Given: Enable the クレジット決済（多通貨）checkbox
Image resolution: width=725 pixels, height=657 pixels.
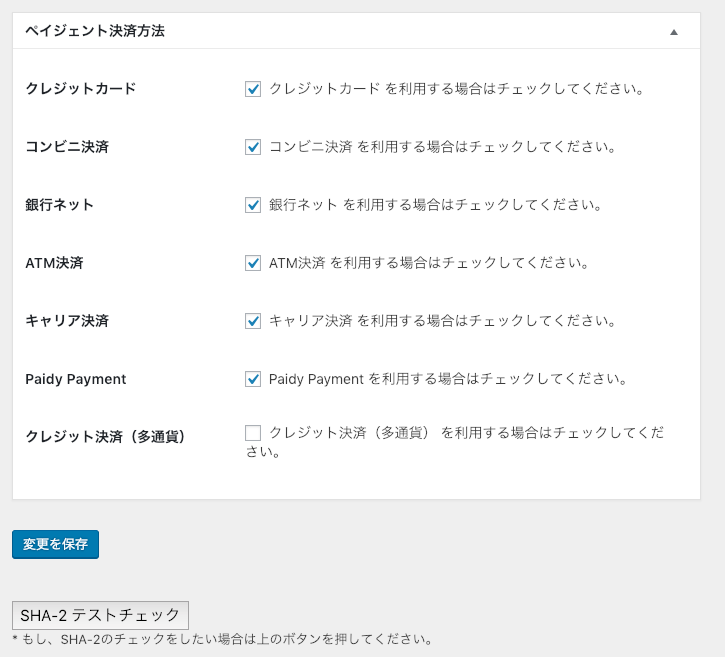Looking at the screenshot, I should 253,433.
